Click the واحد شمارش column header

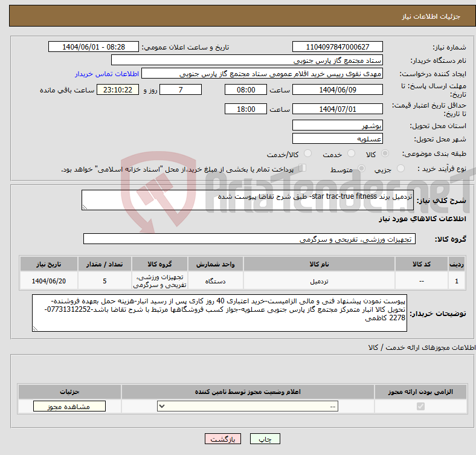pyautogui.click(x=215, y=264)
